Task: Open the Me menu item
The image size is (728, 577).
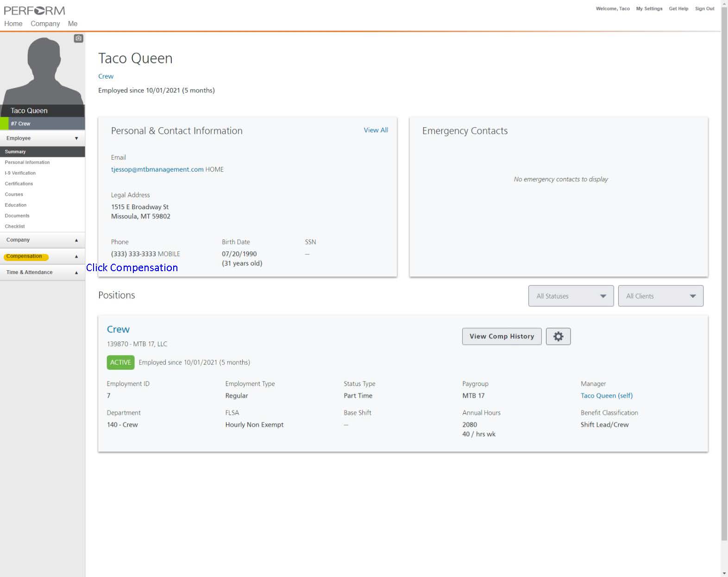Action: tap(73, 24)
